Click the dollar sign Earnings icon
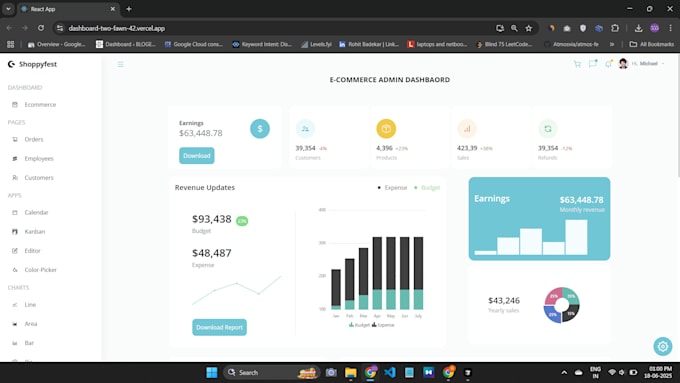 point(260,128)
